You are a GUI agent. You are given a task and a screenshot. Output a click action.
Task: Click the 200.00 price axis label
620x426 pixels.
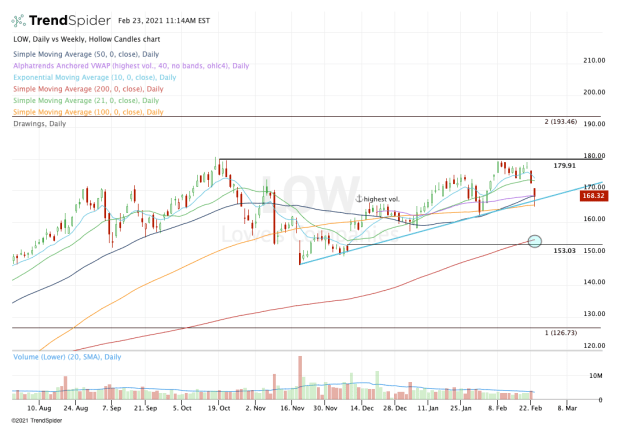coord(594,92)
